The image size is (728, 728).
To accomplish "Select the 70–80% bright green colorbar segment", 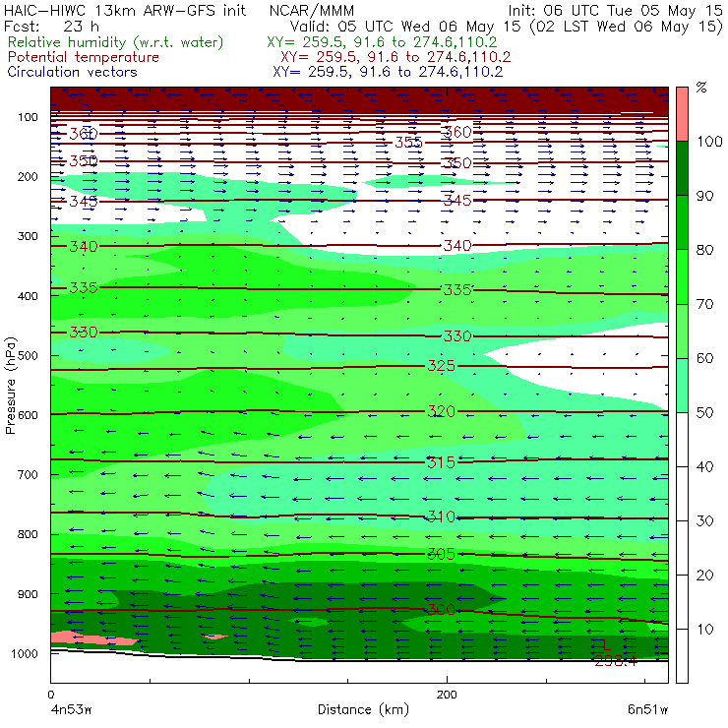I will (x=682, y=276).
